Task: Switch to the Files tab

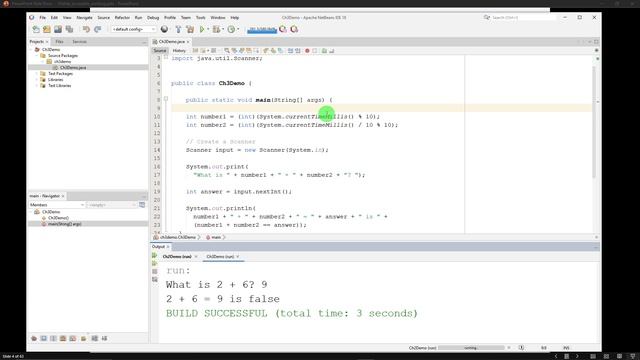Action: coord(59,42)
